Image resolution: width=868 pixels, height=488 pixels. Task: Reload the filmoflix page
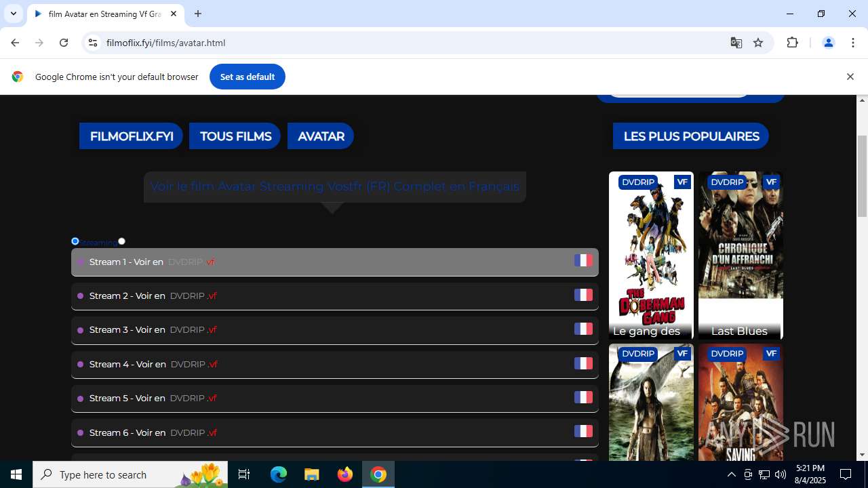pos(64,43)
